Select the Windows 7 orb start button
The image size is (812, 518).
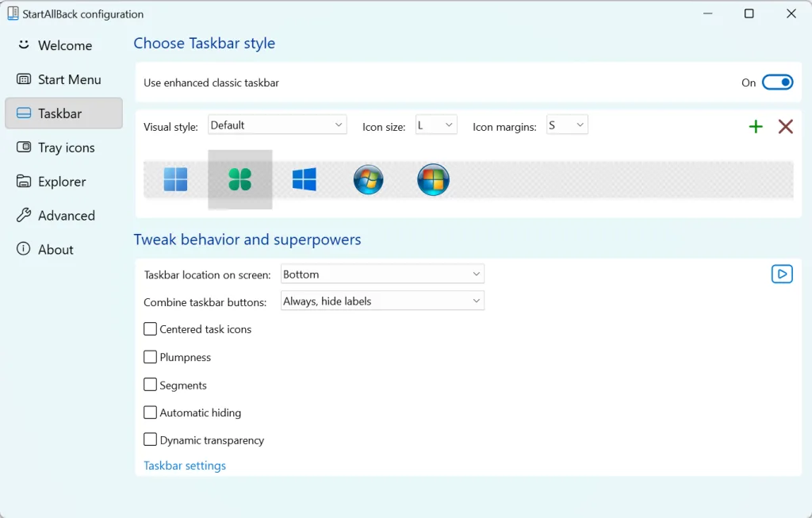pos(368,180)
